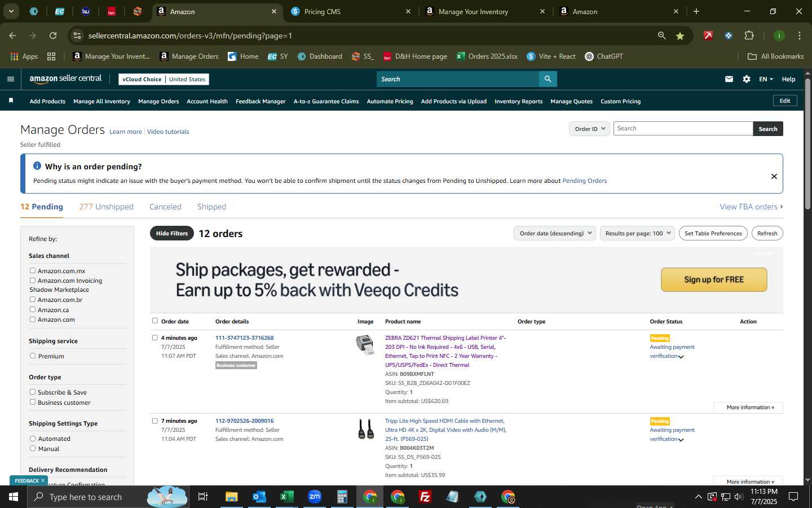
Task: Open Zoom from the taskbar
Action: click(x=315, y=497)
